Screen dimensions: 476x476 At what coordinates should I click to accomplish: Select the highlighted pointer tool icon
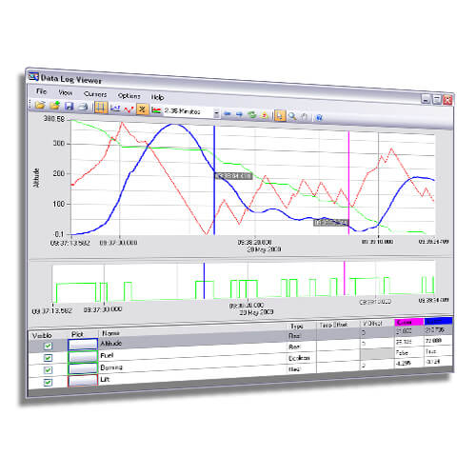pos(279,116)
